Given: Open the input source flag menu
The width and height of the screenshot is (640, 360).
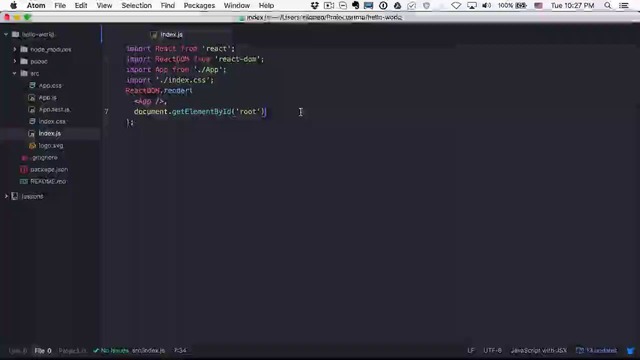Looking at the screenshot, I should (538, 5).
